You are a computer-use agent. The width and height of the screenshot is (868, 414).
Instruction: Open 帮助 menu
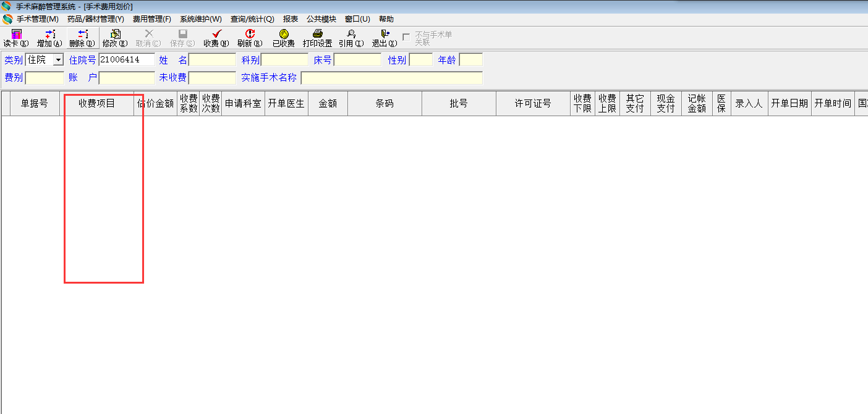pyautogui.click(x=386, y=19)
